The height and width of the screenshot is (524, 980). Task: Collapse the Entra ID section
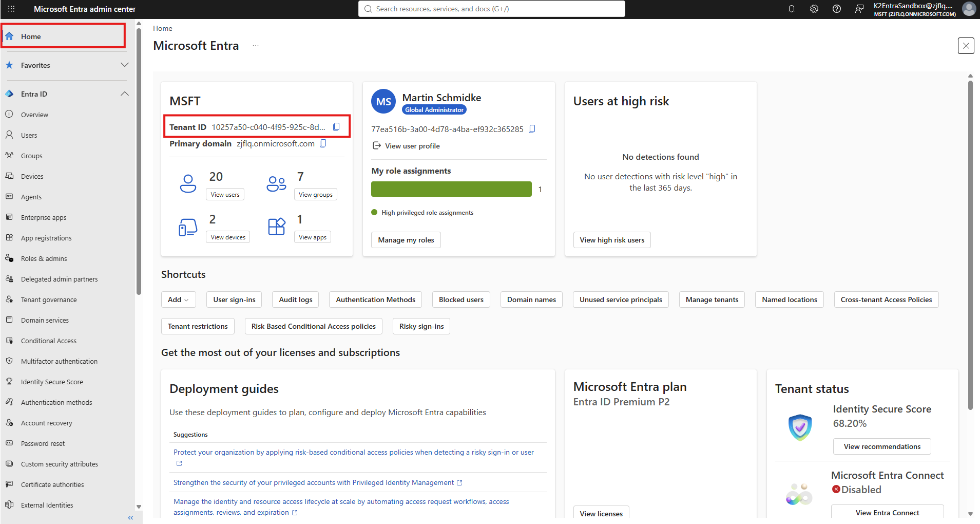(124, 93)
